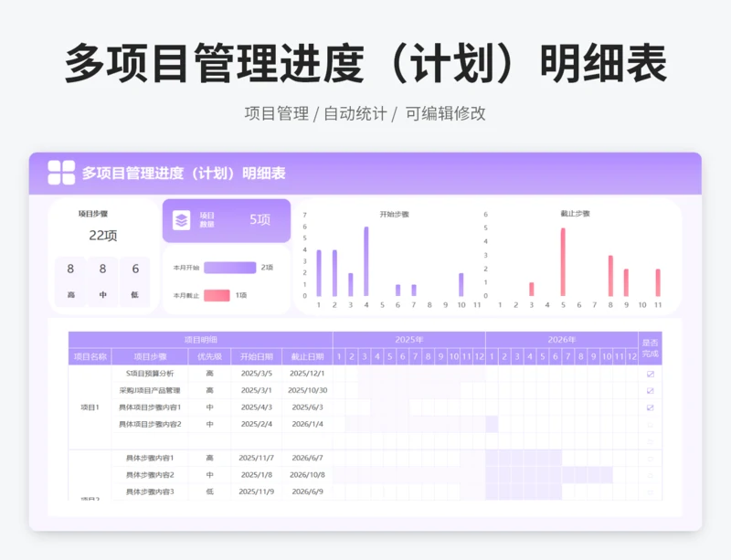The width and height of the screenshot is (731, 560).
Task: Select end date 2025/6/3
Action: pos(307,407)
